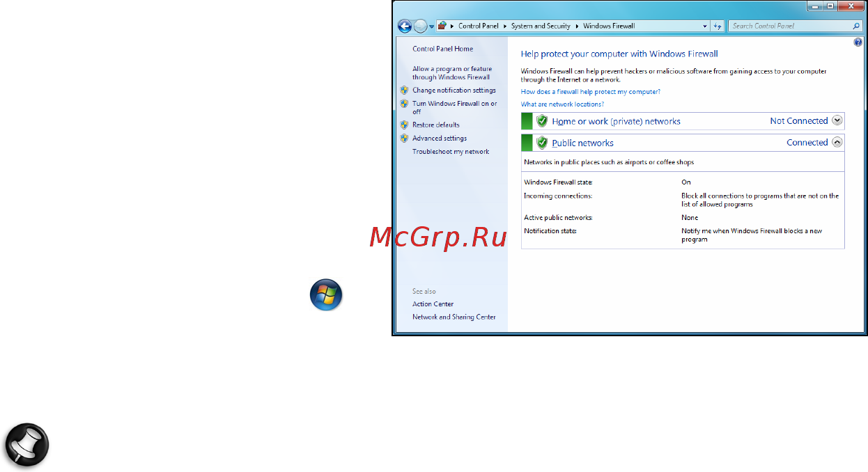The width and height of the screenshot is (868, 472).
Task: Click Notification state label
Action: coord(550,230)
